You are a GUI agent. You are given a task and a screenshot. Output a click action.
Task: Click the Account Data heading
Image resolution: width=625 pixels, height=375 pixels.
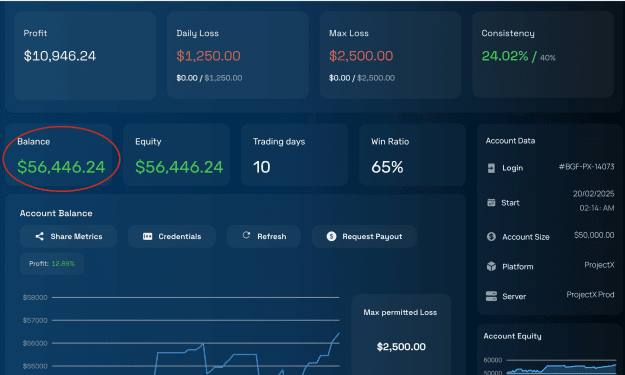(510, 141)
